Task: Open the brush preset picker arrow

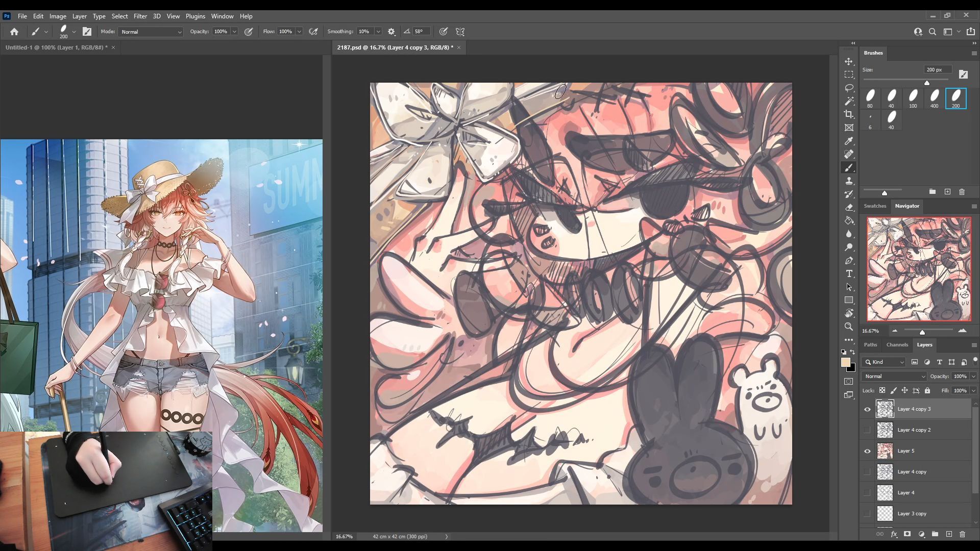Action: [74, 32]
